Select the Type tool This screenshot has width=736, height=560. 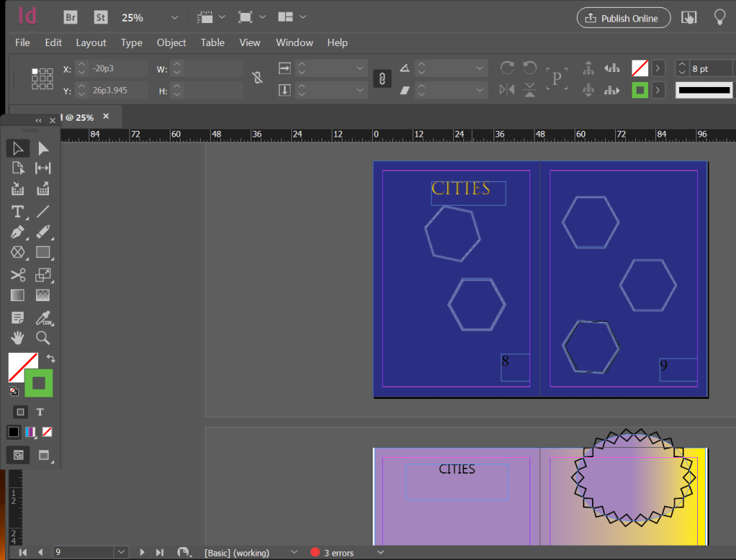tap(17, 211)
